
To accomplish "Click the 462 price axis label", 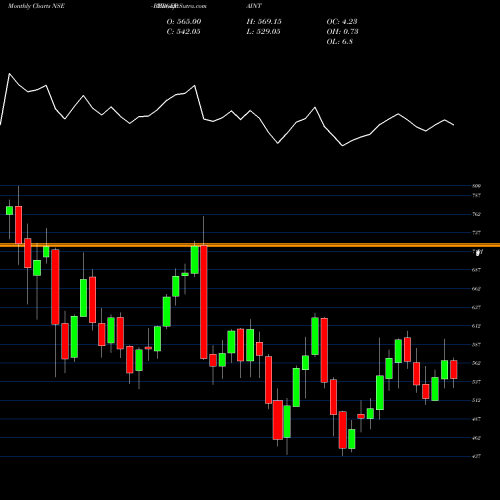I will (x=477, y=438).
